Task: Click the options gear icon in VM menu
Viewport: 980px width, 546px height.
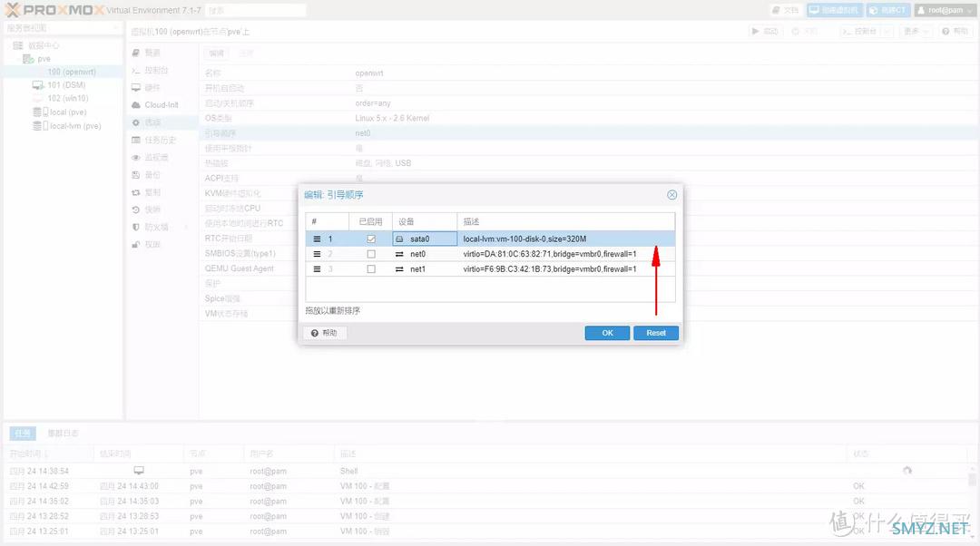Action: click(x=135, y=123)
